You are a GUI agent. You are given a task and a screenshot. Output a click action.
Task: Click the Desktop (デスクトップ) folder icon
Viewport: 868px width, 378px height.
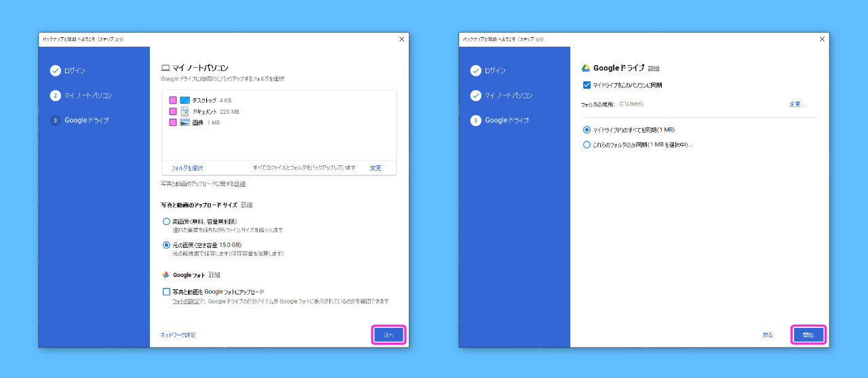(x=184, y=100)
